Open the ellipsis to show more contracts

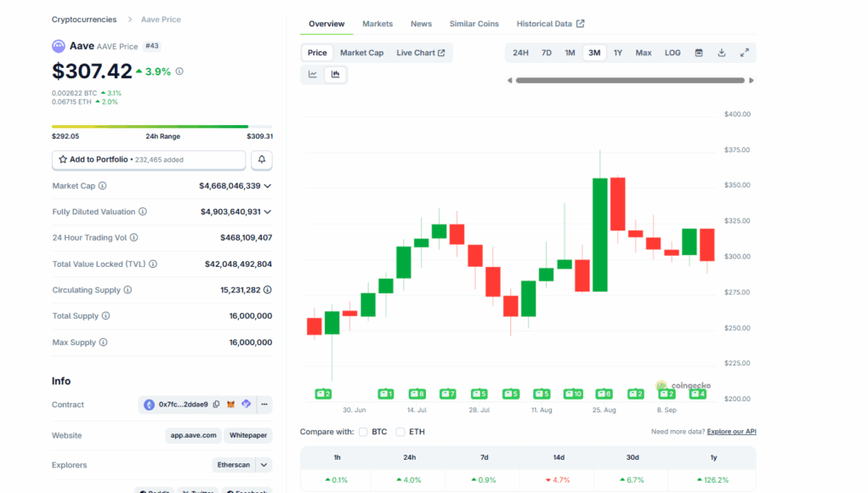[x=264, y=405]
